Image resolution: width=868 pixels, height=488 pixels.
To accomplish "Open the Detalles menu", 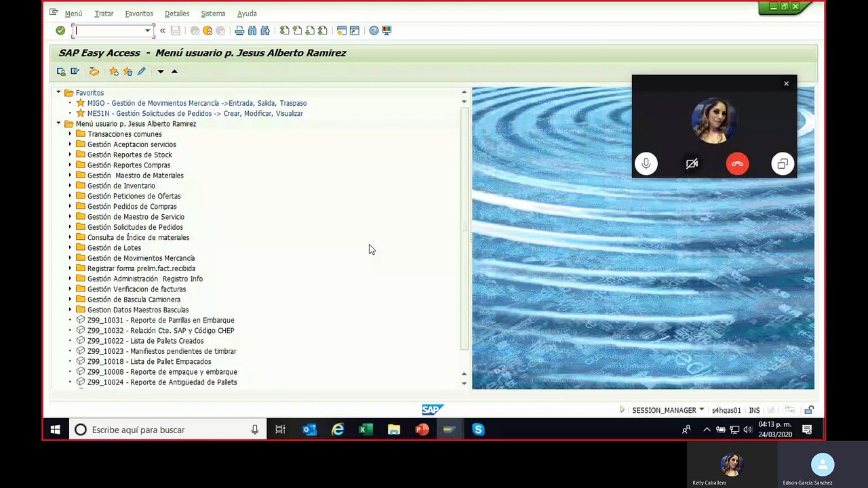I will [177, 14].
